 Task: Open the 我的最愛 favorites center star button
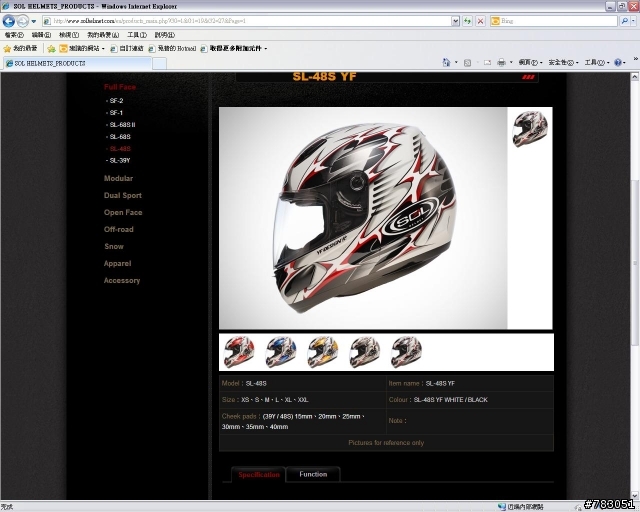20,49
